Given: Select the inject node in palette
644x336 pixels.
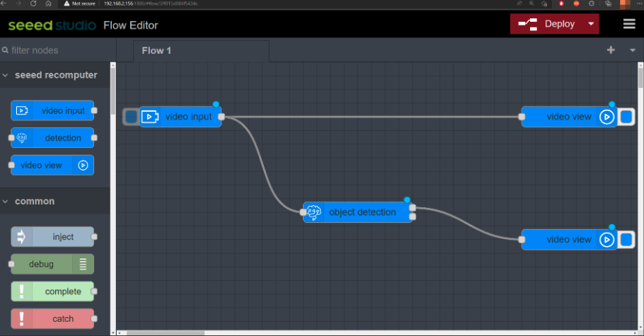Looking at the screenshot, I should coord(53,237).
